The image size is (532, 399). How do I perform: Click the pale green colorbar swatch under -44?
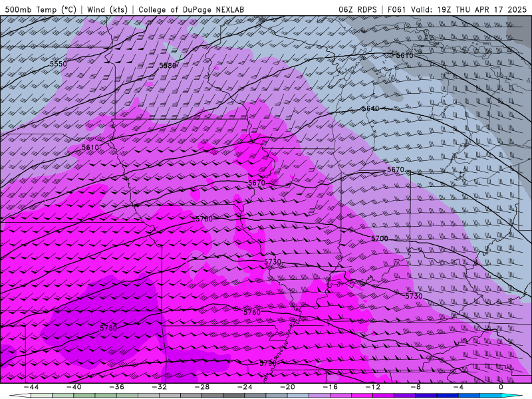pyautogui.click(x=41, y=396)
